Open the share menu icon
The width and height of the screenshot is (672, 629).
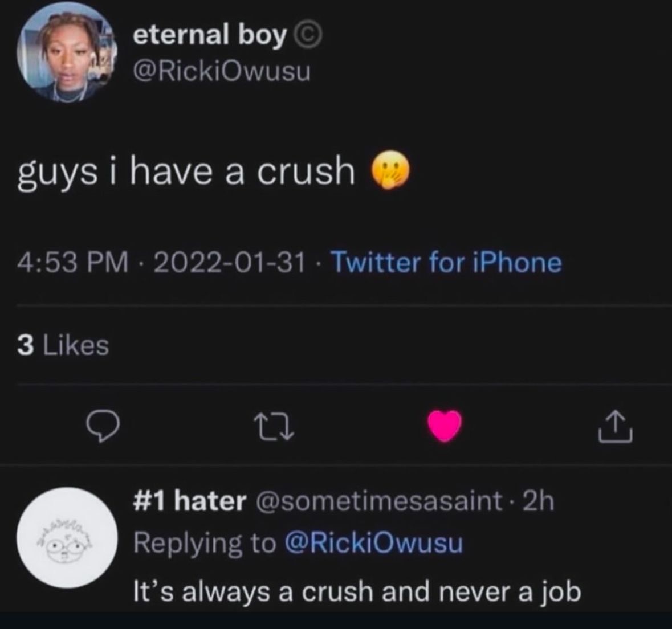(615, 428)
